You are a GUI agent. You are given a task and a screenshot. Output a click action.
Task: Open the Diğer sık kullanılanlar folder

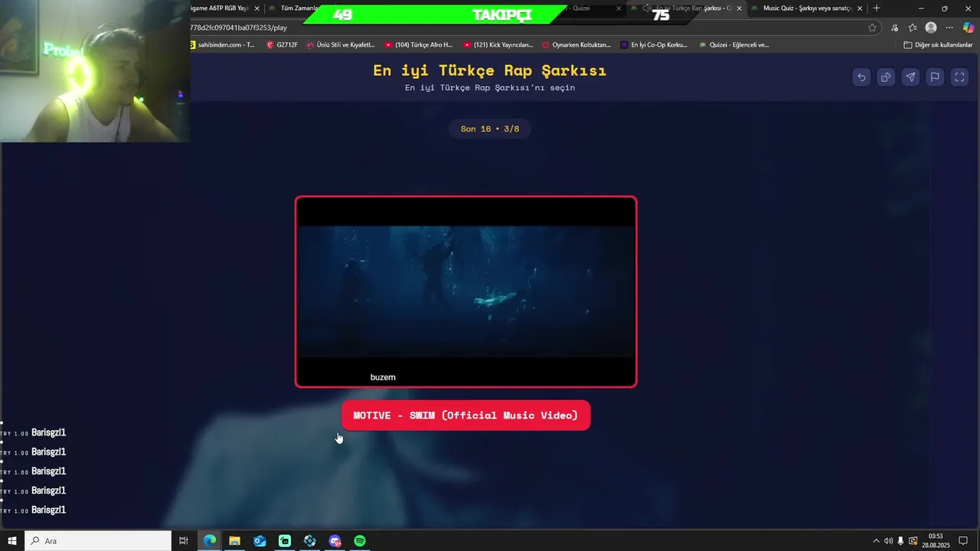pyautogui.click(x=938, y=45)
